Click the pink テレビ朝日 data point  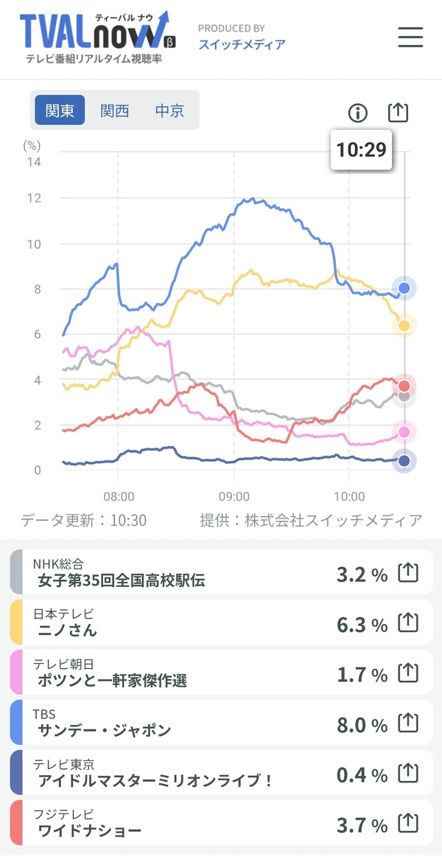coord(404,431)
